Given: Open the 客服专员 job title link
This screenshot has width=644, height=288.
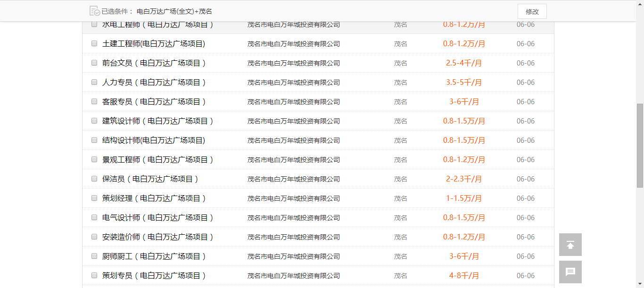Looking at the screenshot, I should [x=154, y=102].
